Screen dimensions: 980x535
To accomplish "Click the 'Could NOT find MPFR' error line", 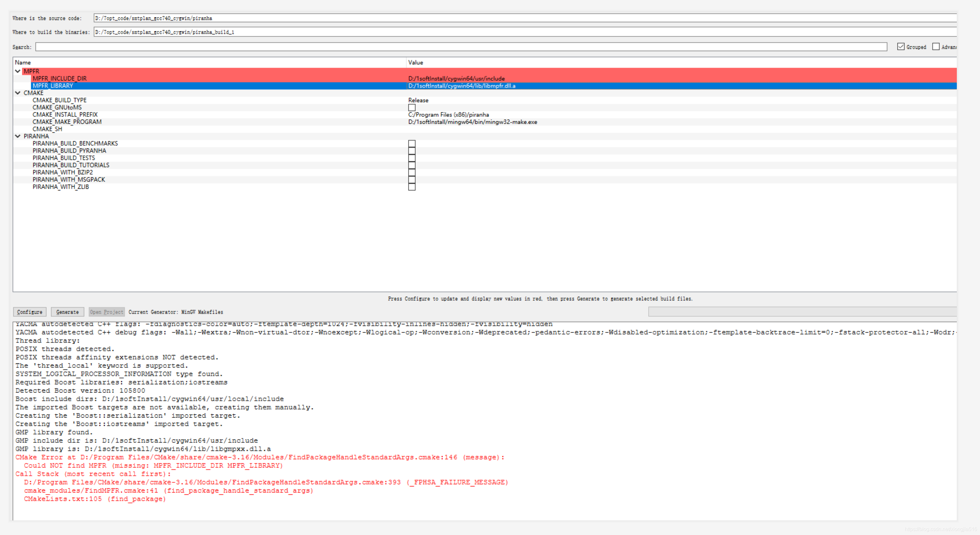I will (x=153, y=466).
